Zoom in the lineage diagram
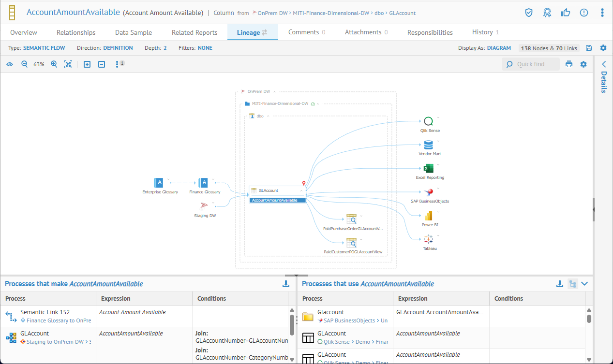This screenshot has width=613, height=364. pos(54,64)
